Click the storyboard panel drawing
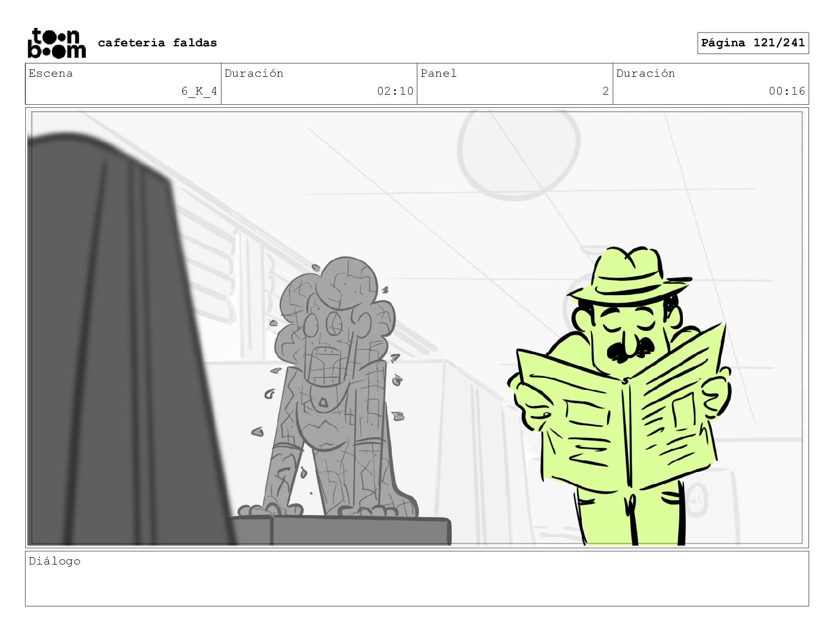This screenshot has width=834, height=644. pos(416,327)
